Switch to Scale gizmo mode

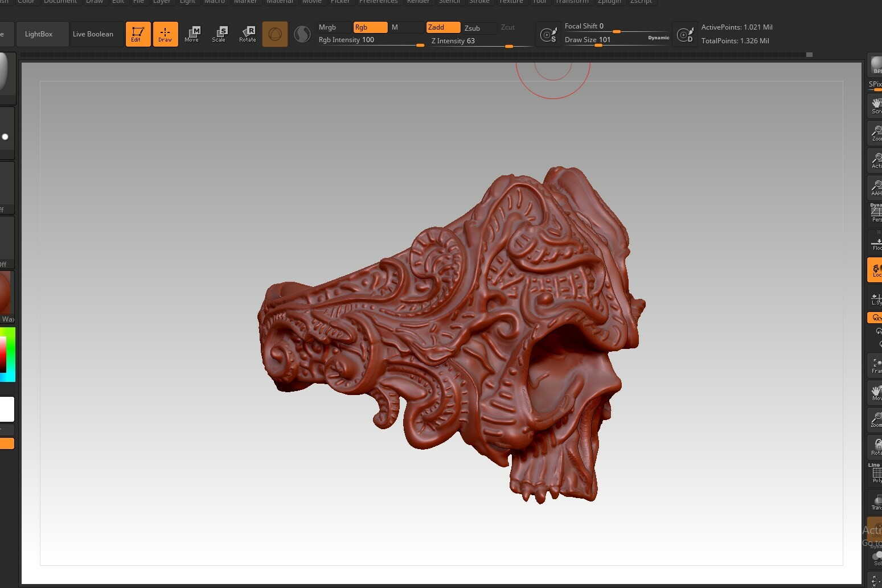tap(219, 34)
